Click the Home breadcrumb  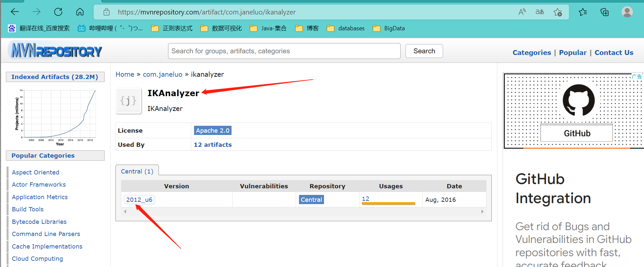pos(125,74)
